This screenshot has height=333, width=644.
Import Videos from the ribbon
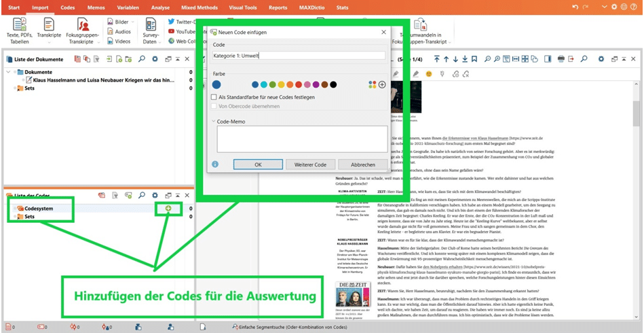pos(119,41)
